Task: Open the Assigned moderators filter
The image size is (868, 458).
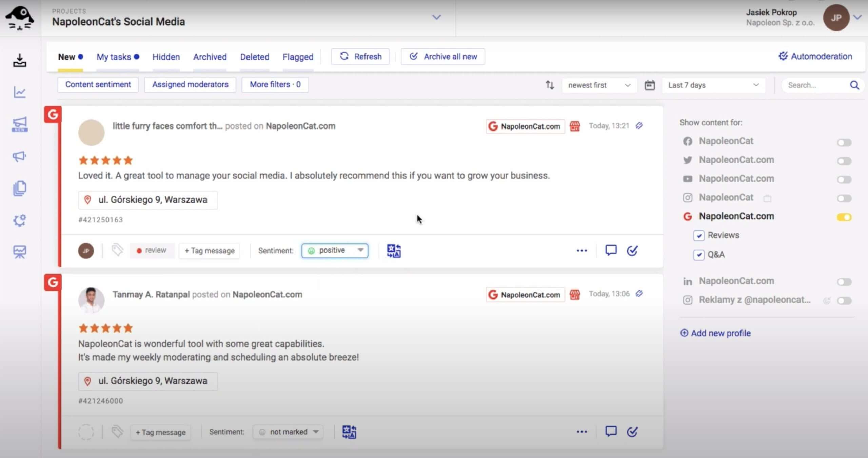Action: coord(190,84)
